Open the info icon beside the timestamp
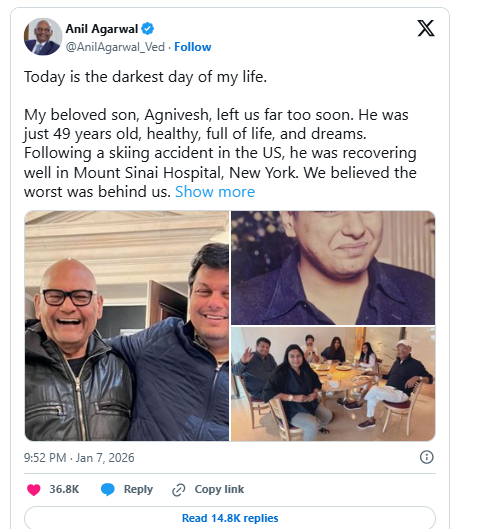 427,457
